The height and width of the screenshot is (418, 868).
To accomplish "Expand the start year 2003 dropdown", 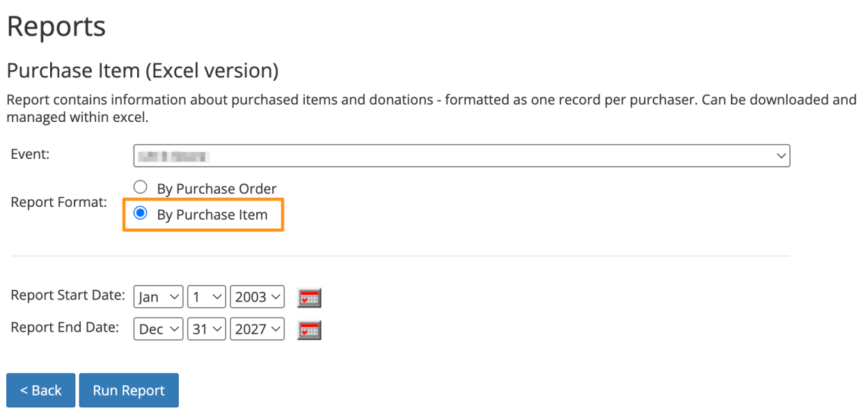I will click(258, 297).
